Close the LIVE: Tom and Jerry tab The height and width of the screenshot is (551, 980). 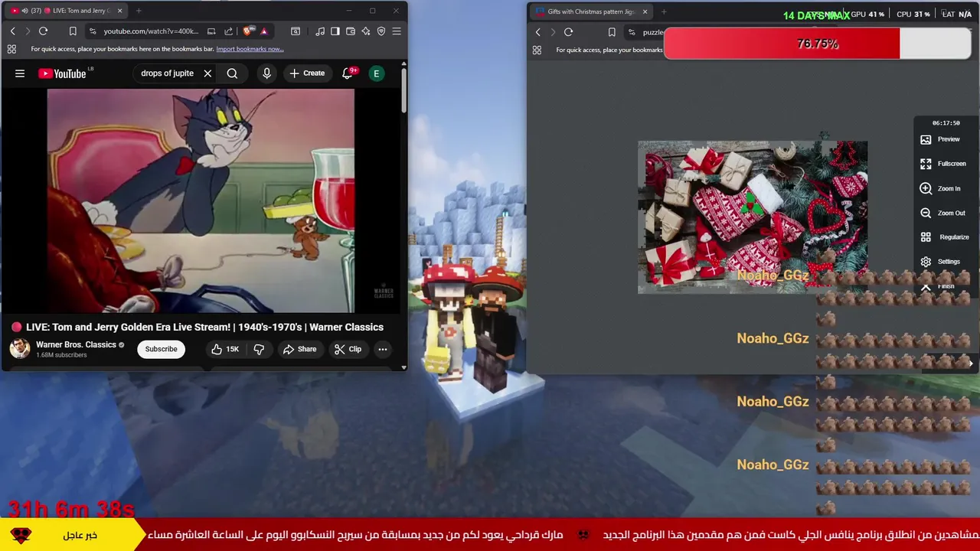coord(119,11)
